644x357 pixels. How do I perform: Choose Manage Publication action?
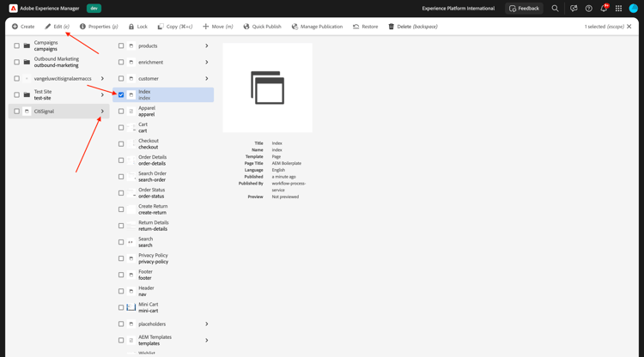tap(317, 27)
